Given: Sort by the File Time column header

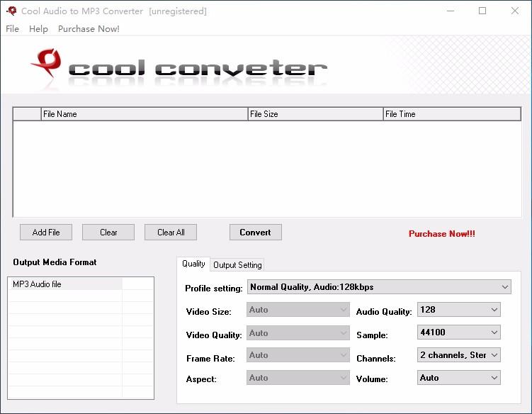Looking at the screenshot, I should pos(452,114).
